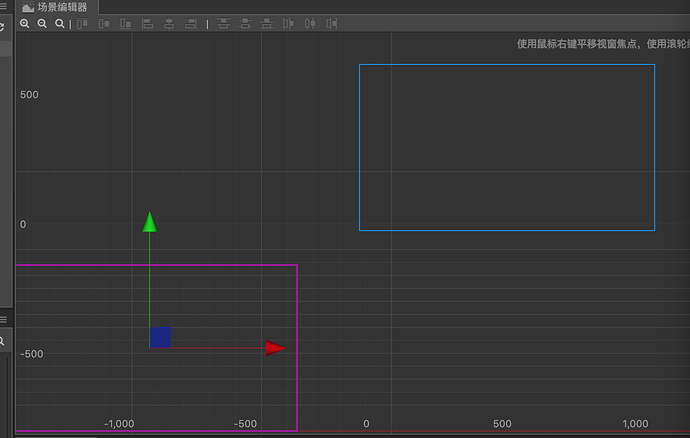Align selected nodes to bottom edge

point(125,24)
